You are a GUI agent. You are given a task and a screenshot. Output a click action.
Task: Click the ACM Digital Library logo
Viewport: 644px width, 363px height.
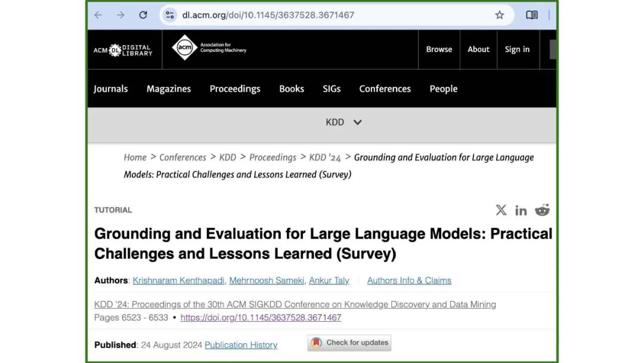click(x=123, y=50)
